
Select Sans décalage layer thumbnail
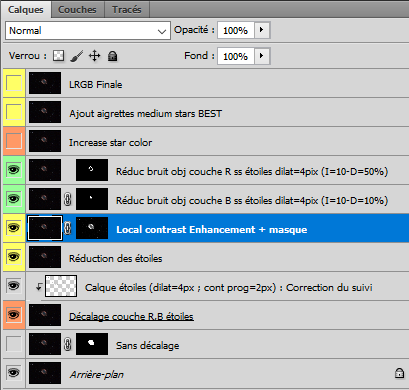45,344
